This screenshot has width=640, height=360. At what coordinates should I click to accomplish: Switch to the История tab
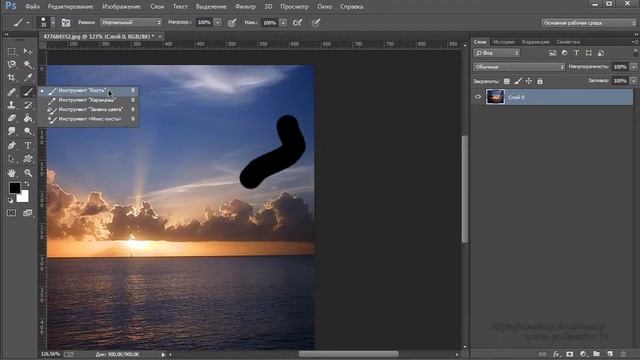(x=504, y=42)
